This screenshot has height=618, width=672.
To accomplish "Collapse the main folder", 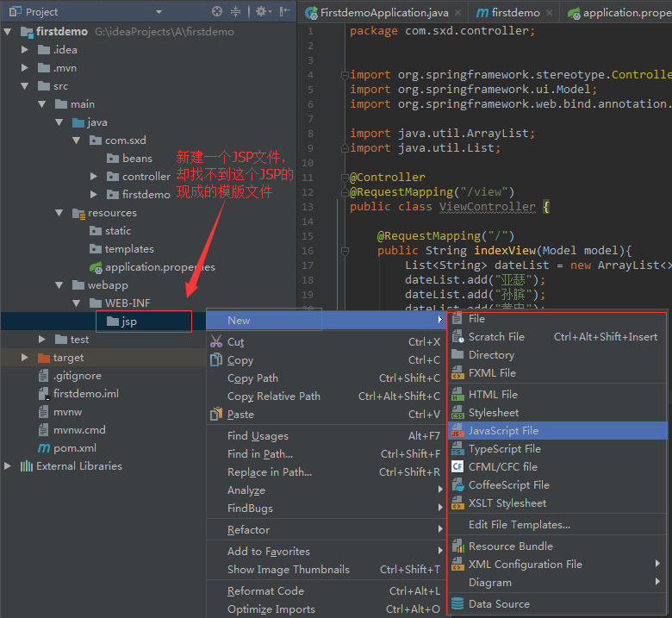I will pos(42,104).
